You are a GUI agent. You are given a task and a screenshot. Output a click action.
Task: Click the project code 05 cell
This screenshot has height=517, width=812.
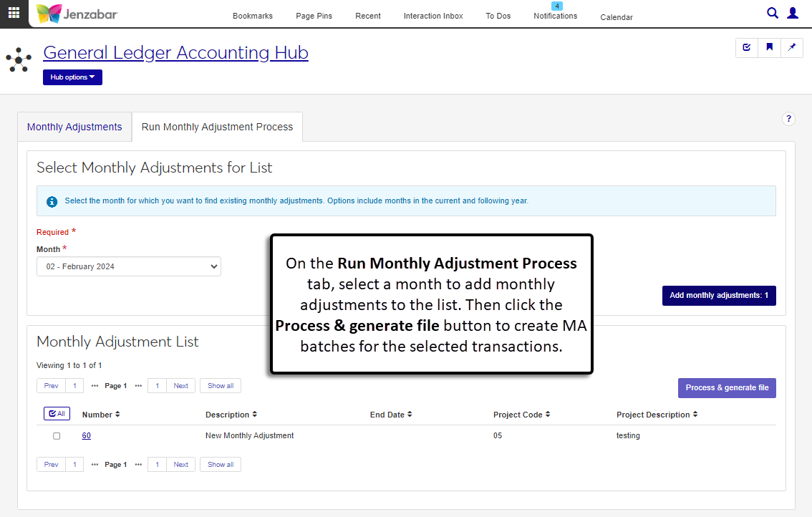pyautogui.click(x=498, y=435)
